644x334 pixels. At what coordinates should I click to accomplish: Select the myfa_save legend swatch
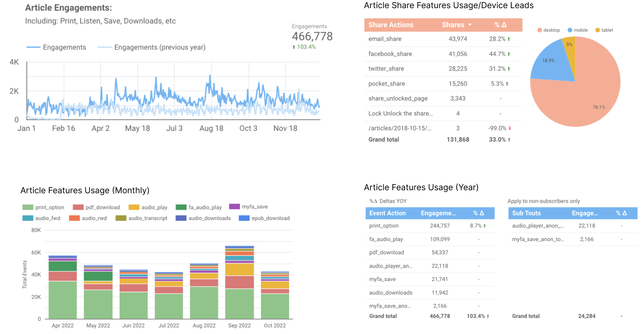[234, 207]
